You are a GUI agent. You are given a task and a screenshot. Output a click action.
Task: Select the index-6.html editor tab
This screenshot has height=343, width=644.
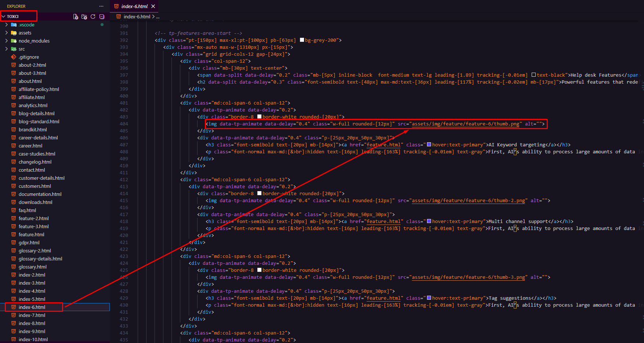(x=135, y=6)
